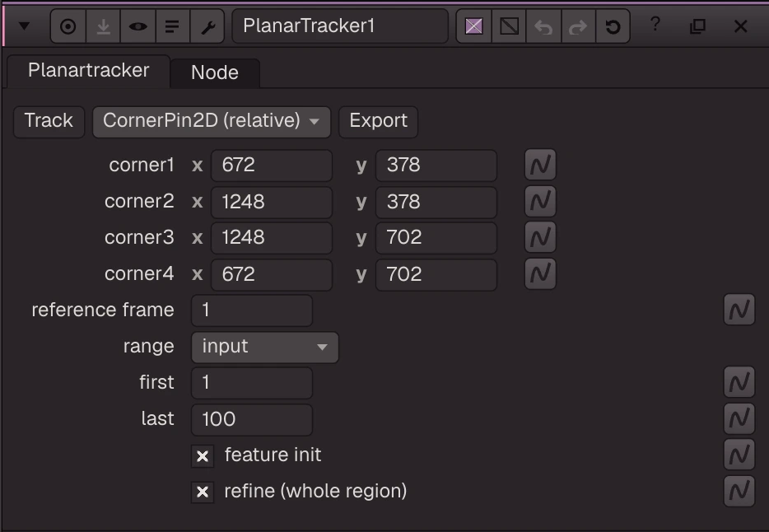Click corner4 y value field 702
This screenshot has height=532, width=769.
(x=436, y=274)
